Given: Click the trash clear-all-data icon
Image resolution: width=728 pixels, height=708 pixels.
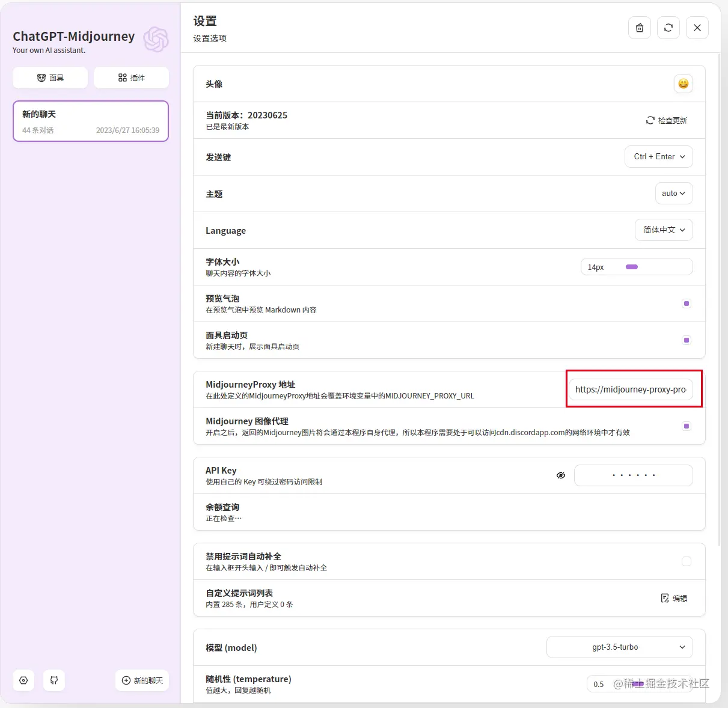Looking at the screenshot, I should click(640, 28).
